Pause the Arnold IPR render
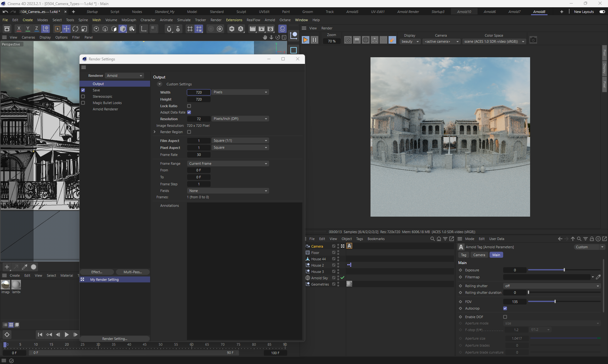The width and height of the screenshot is (608, 364). pos(314,40)
